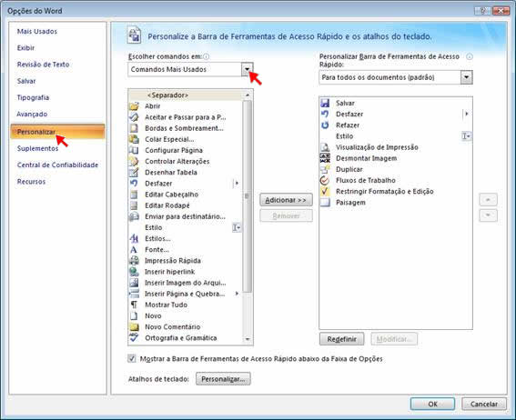Select the Visualização de Impressão icon
Screen dimensions: 516x420
(325, 147)
